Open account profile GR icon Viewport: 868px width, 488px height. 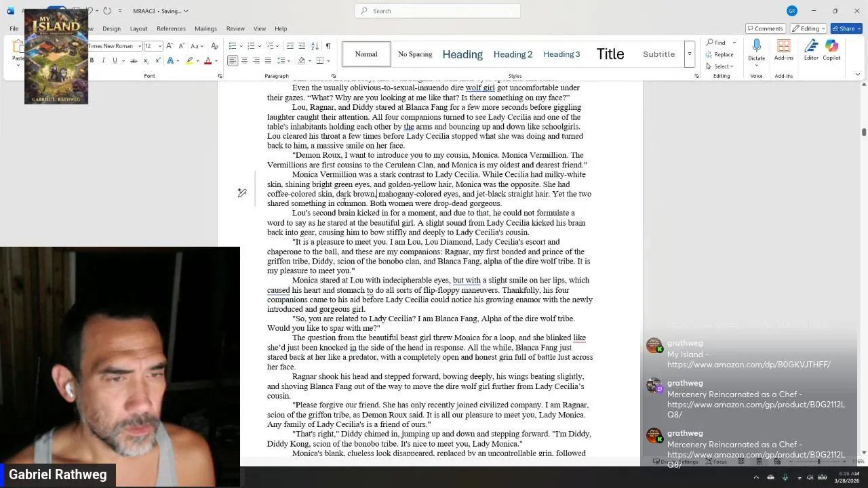point(791,11)
